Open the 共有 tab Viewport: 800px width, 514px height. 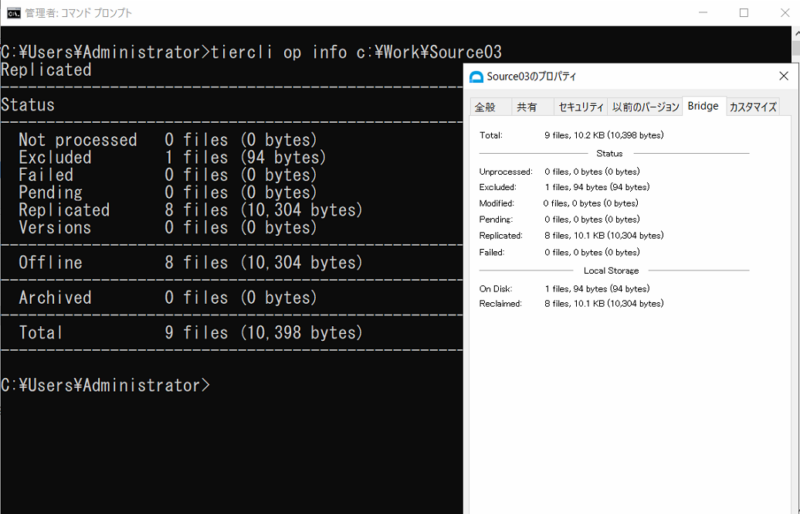(x=526, y=107)
